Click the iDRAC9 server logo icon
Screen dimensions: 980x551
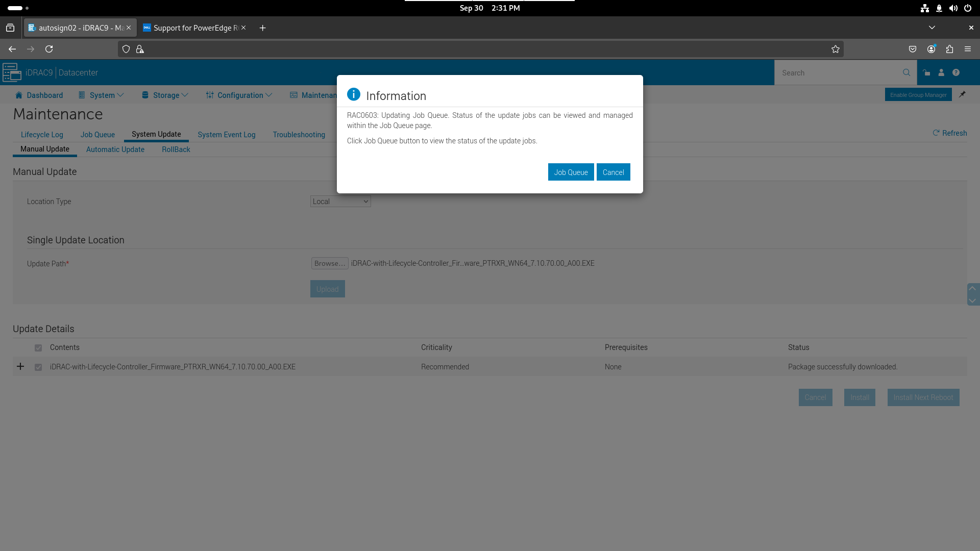[12, 72]
